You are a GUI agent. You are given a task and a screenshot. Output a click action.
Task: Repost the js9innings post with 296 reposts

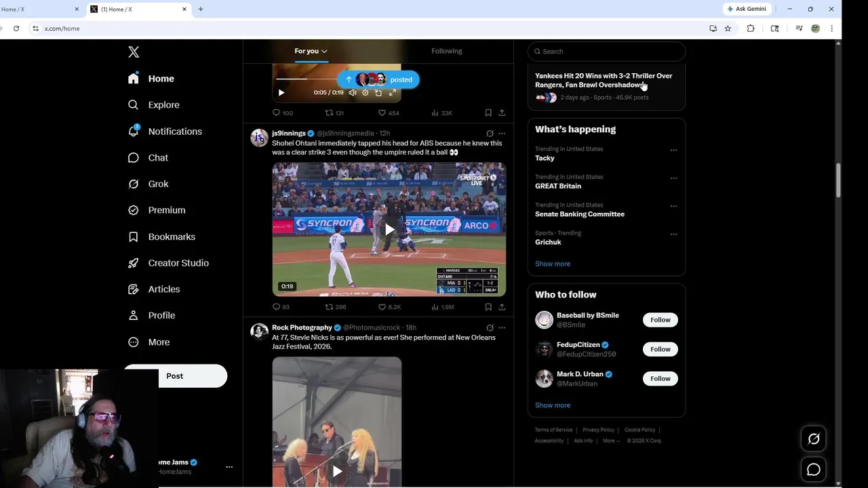click(x=336, y=307)
